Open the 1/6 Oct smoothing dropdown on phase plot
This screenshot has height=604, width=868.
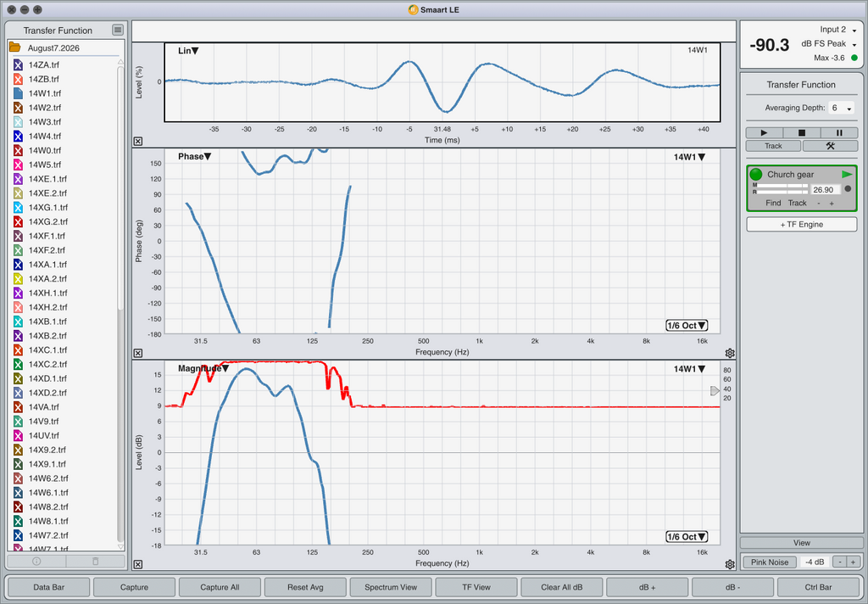[x=687, y=325]
